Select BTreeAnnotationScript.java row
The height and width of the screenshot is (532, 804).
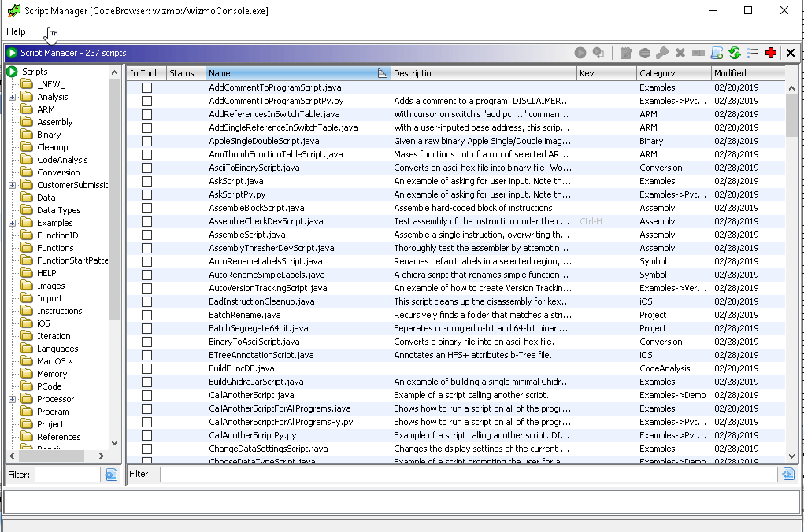click(456, 355)
